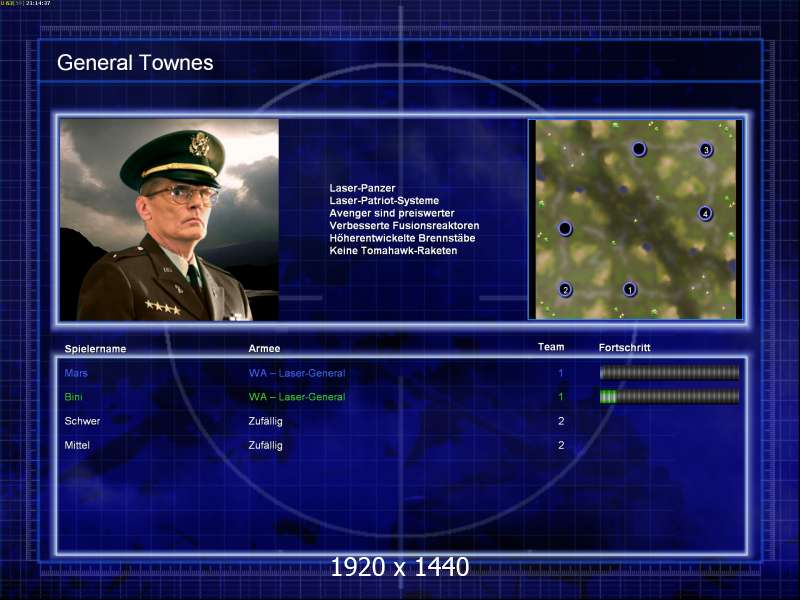Click team number for Mars
Image resolution: width=800 pixels, height=600 pixels.
[x=561, y=373]
